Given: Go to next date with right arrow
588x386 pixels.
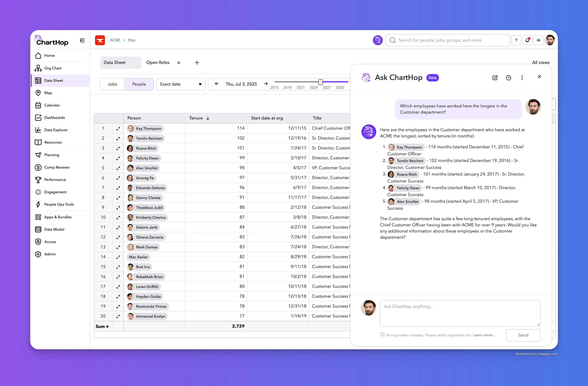Looking at the screenshot, I should (x=266, y=84).
